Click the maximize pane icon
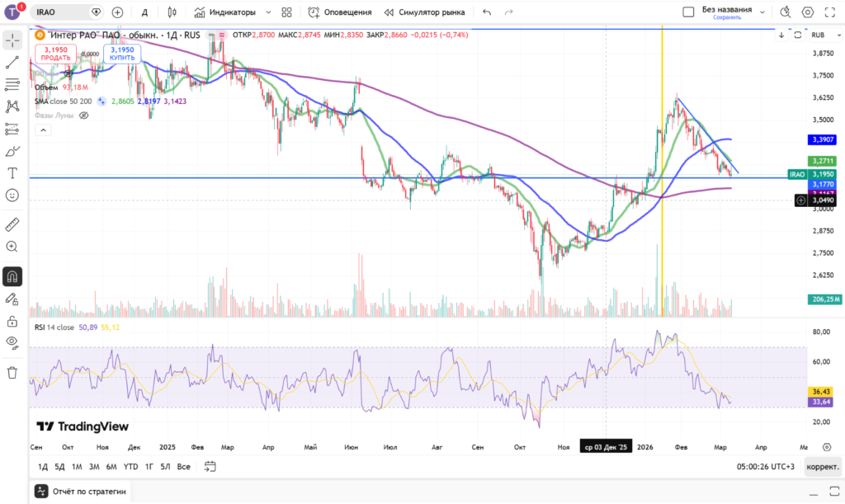Image resolution: width=845 pixels, height=504 pixels. [x=798, y=35]
